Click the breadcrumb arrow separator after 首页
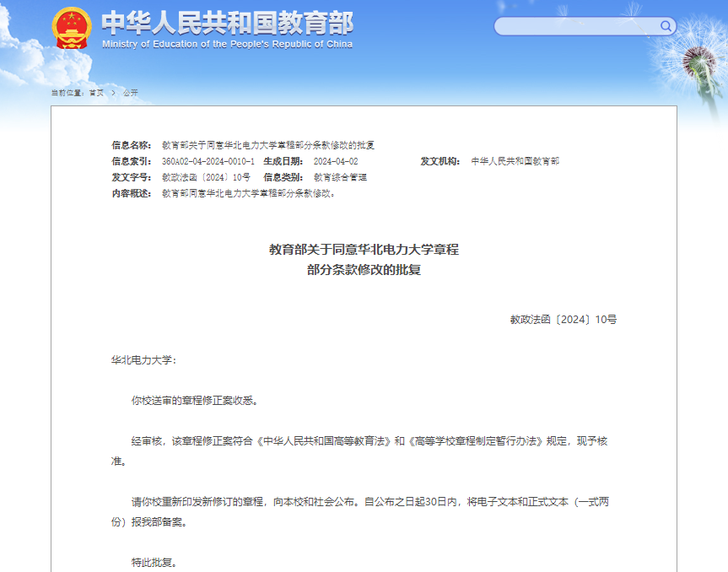Image resolution: width=728 pixels, height=572 pixels. (113, 93)
